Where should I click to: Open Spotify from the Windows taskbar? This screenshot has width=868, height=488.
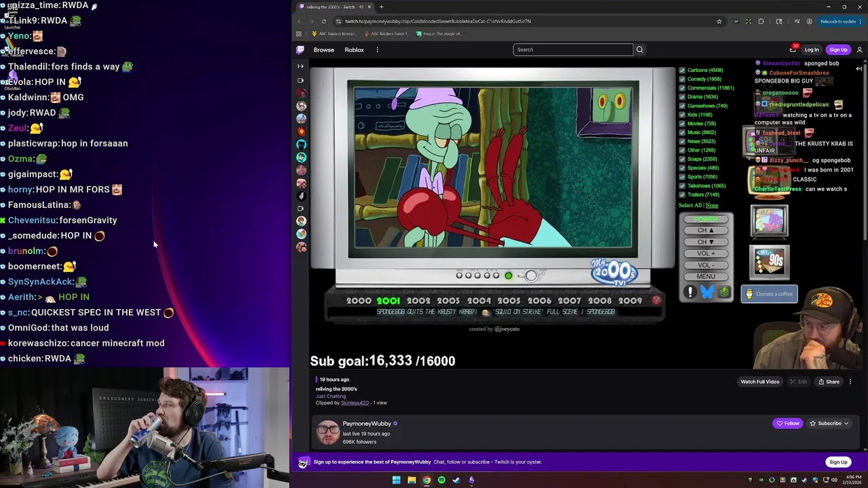pyautogui.click(x=441, y=480)
